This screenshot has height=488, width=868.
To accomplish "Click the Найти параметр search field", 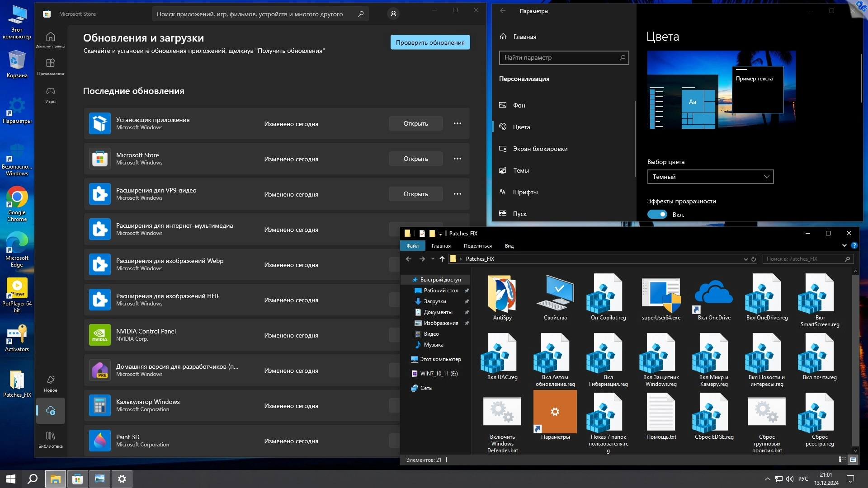I will pyautogui.click(x=560, y=57).
